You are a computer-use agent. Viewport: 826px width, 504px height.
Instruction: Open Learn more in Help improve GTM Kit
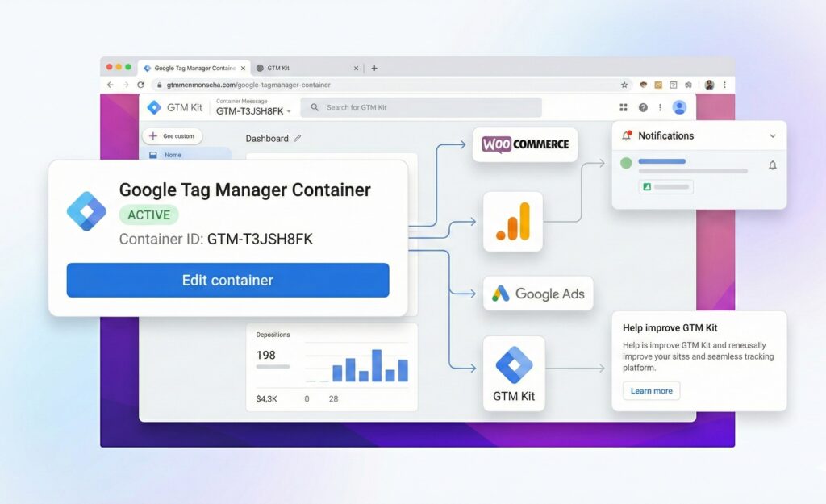[651, 390]
